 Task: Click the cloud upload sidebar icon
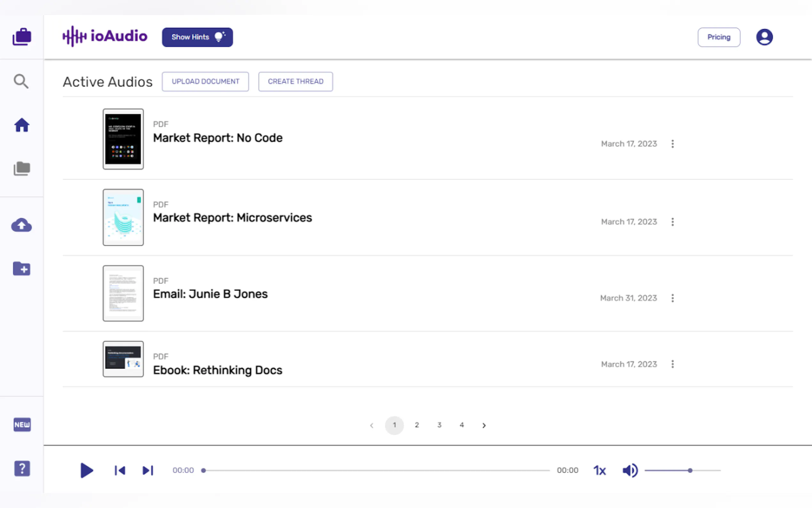(21, 225)
